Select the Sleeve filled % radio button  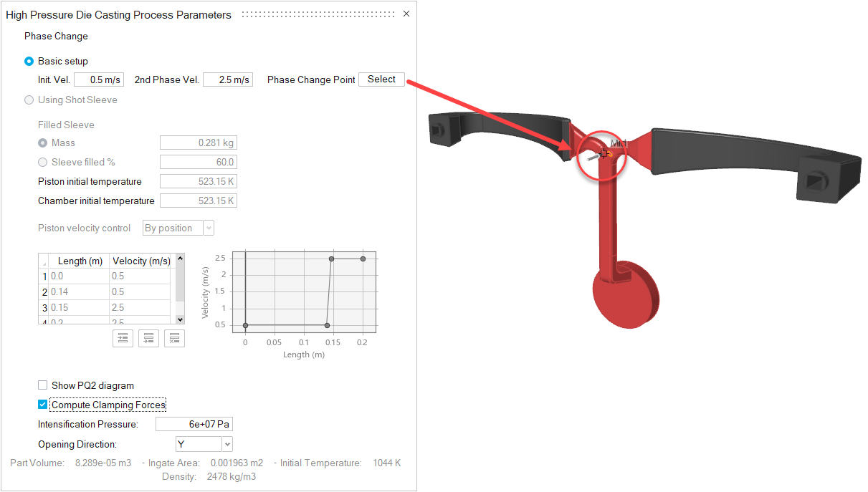click(43, 163)
